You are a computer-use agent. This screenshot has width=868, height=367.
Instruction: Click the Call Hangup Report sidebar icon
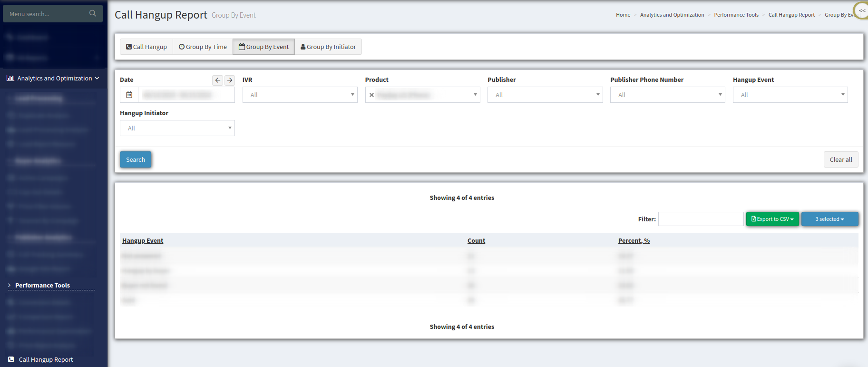pyautogui.click(x=11, y=359)
